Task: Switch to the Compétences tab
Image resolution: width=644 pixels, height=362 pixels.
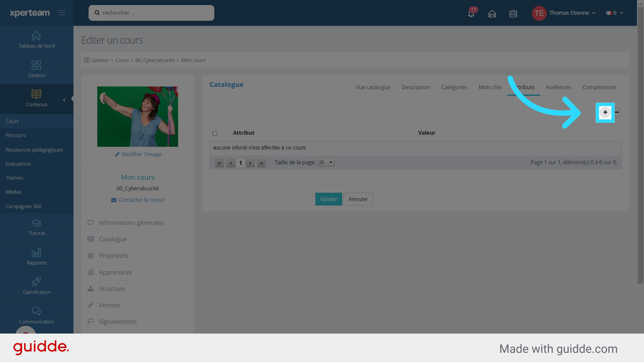Action: click(599, 87)
